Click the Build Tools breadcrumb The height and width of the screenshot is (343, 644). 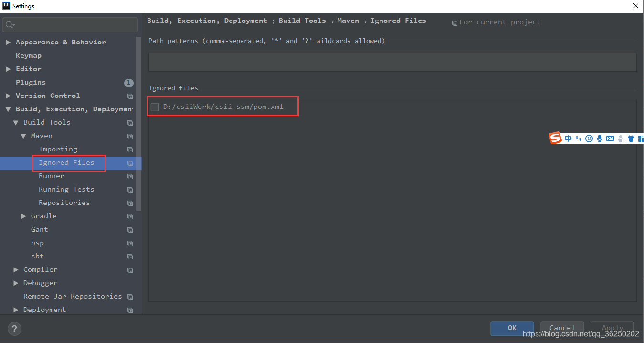pos(302,21)
